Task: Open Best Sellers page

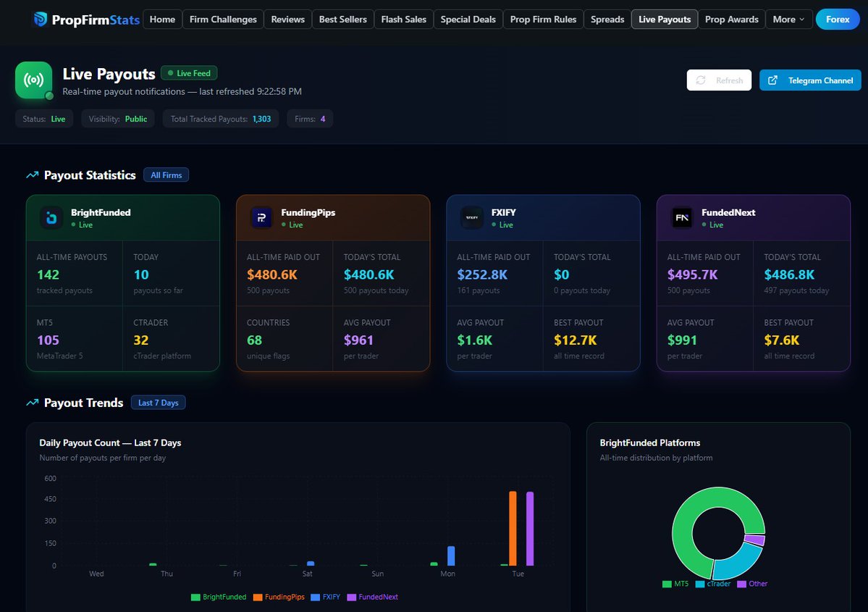Action: coord(342,20)
